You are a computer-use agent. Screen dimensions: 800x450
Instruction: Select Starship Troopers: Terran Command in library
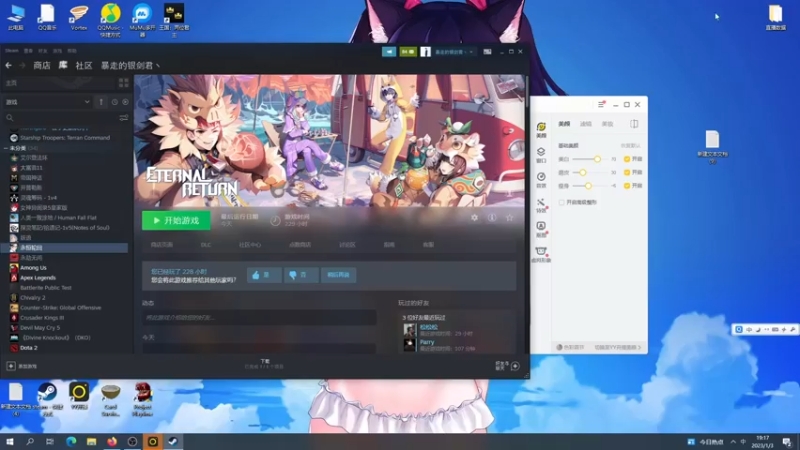tap(65, 138)
